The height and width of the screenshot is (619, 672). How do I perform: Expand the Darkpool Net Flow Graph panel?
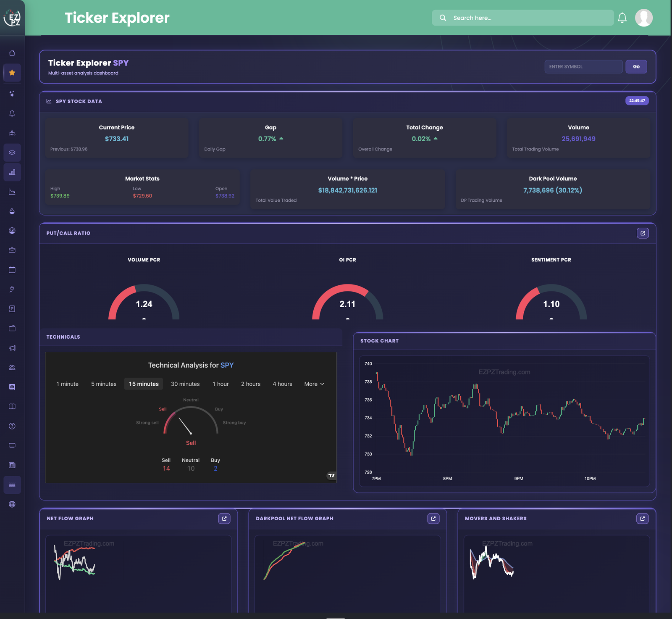(x=433, y=519)
